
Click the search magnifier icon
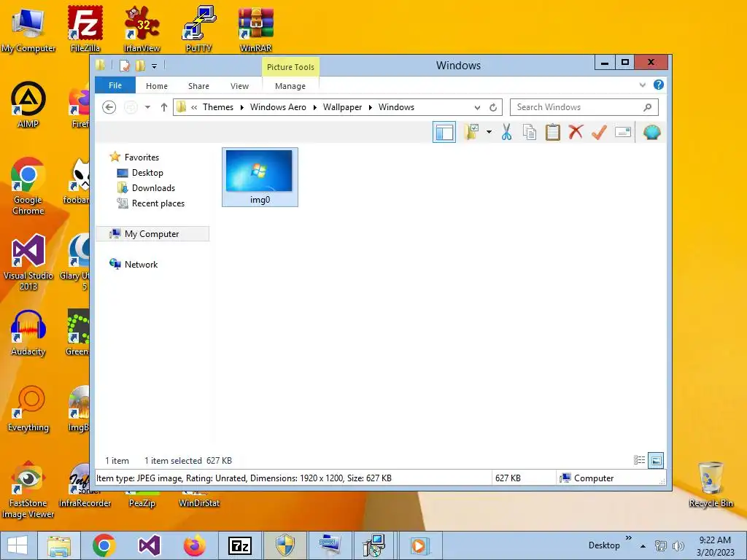coord(647,107)
